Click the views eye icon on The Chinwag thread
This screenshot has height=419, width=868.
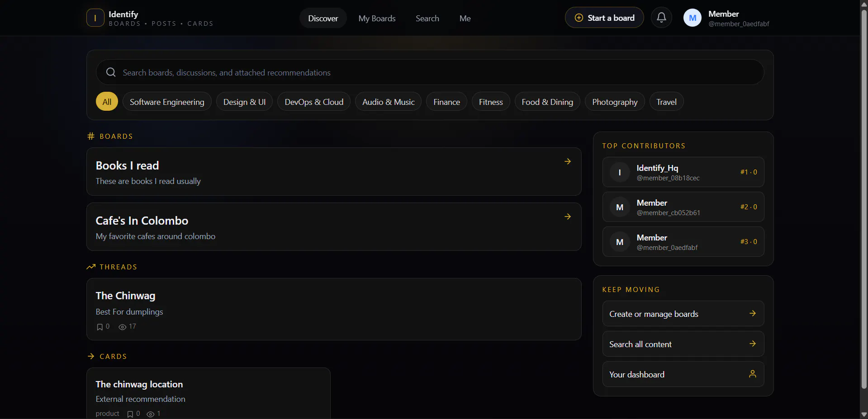click(x=122, y=327)
